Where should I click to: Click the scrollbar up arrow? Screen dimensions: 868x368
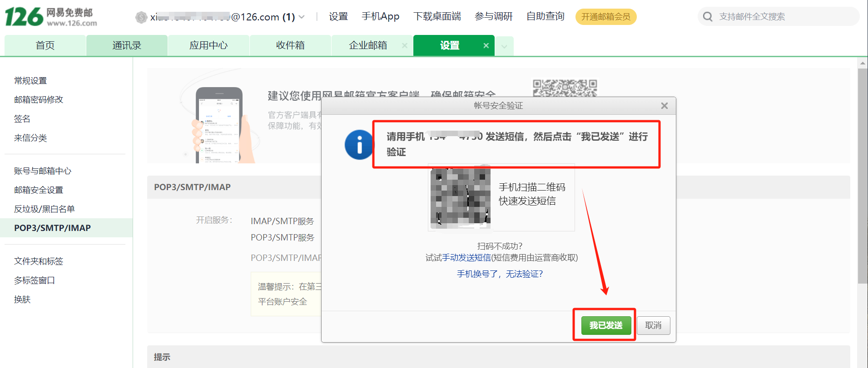click(x=863, y=62)
